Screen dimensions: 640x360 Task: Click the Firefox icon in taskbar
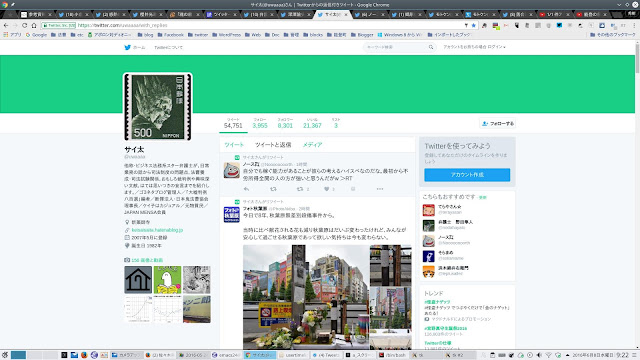84,355
